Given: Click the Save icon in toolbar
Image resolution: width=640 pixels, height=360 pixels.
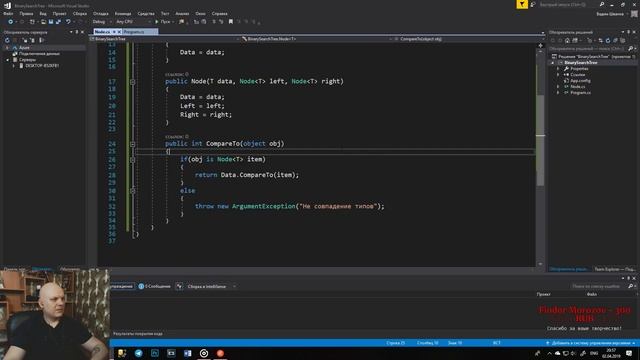Looking at the screenshot, I should click(x=51, y=22).
